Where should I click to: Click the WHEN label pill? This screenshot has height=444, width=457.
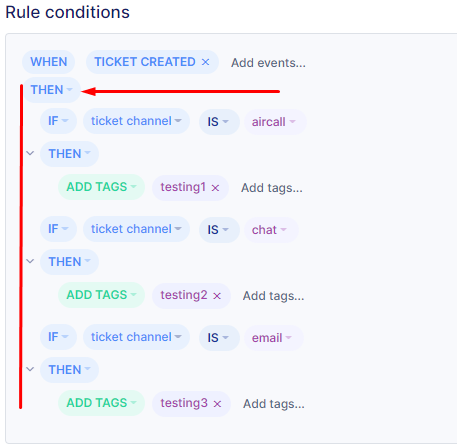click(49, 62)
